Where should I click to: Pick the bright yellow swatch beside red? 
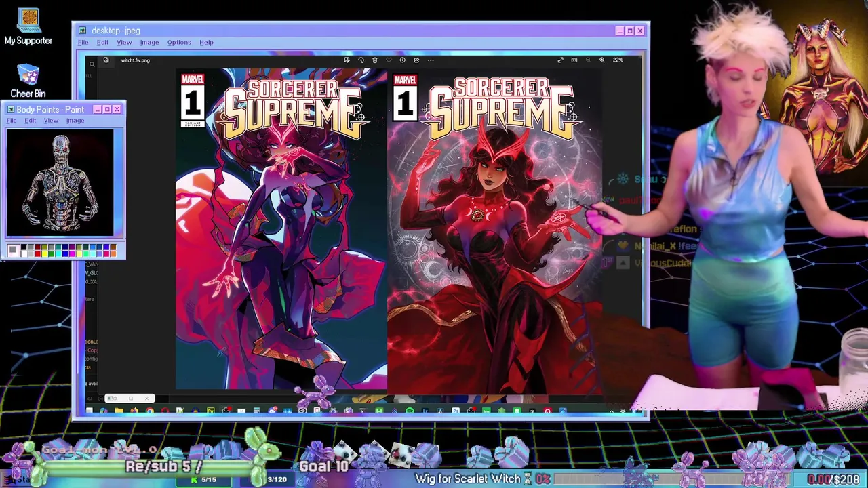[45, 253]
